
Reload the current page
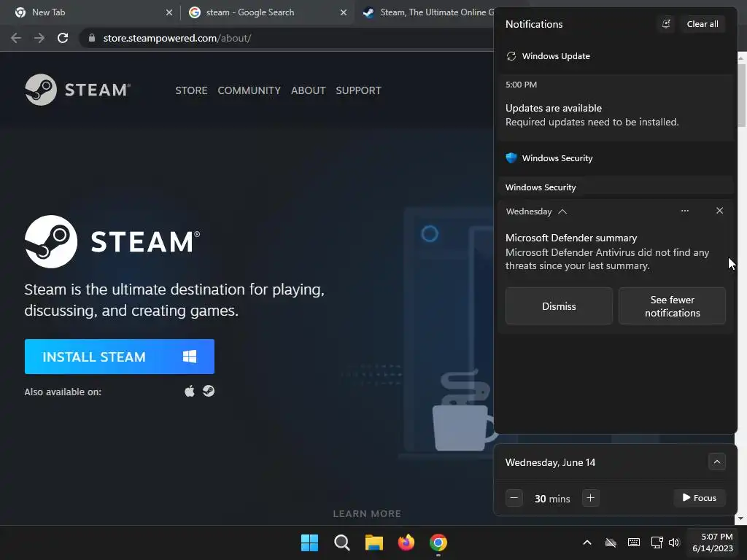[63, 38]
